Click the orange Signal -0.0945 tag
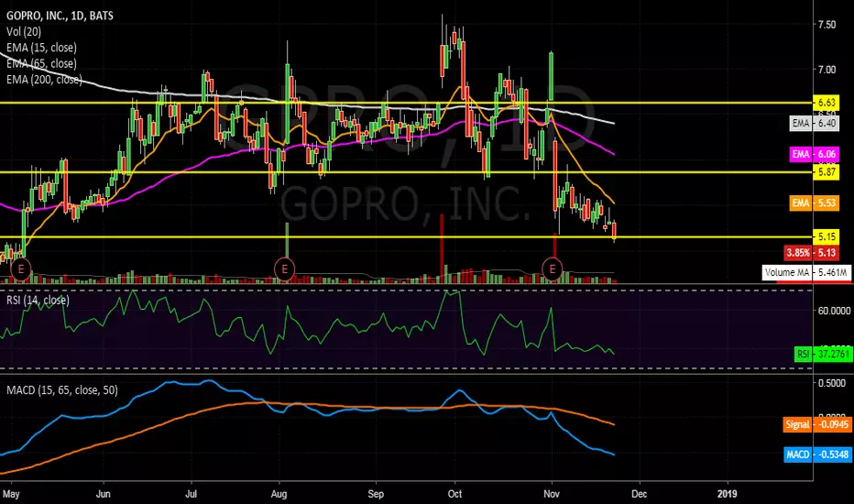Image resolution: width=854 pixels, height=504 pixels. 817,424
